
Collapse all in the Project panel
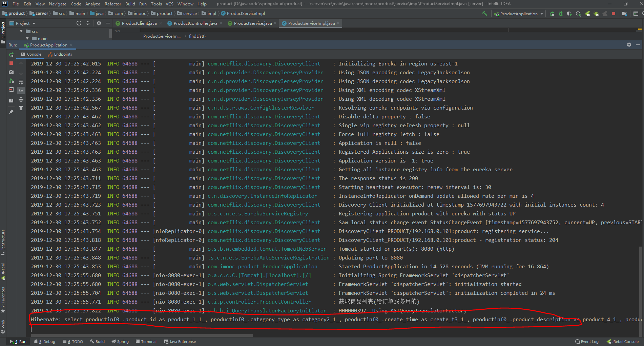tap(88, 23)
